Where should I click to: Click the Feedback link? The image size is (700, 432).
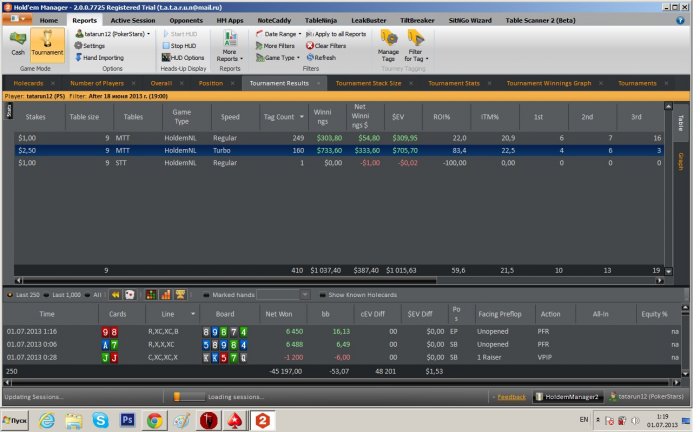[511, 397]
